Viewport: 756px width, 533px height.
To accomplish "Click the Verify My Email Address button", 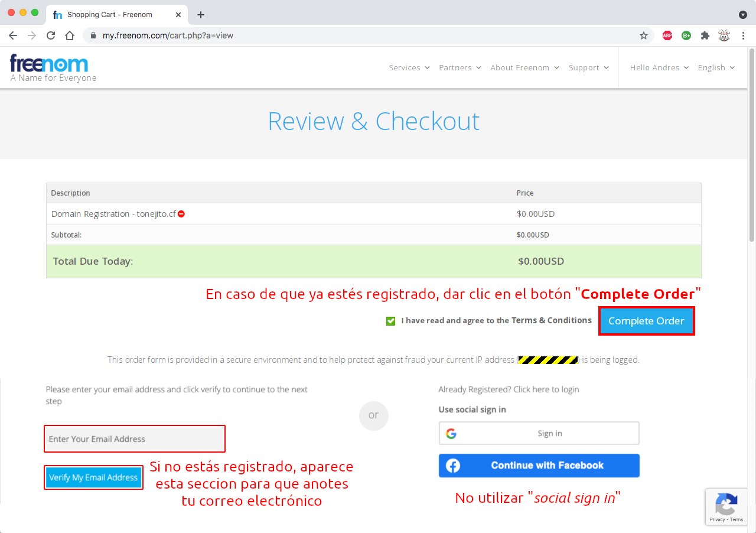I will click(x=93, y=477).
